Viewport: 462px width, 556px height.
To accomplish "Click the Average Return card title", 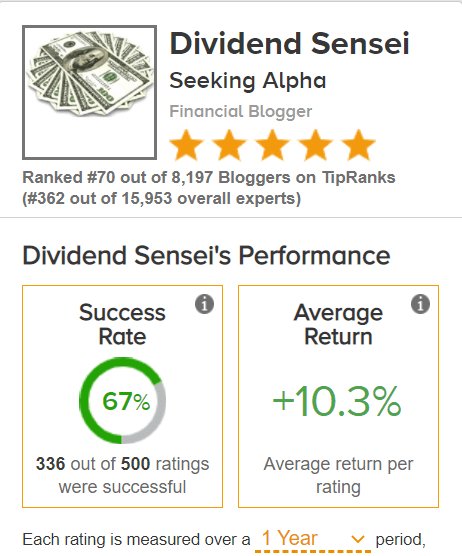I will pos(338,324).
